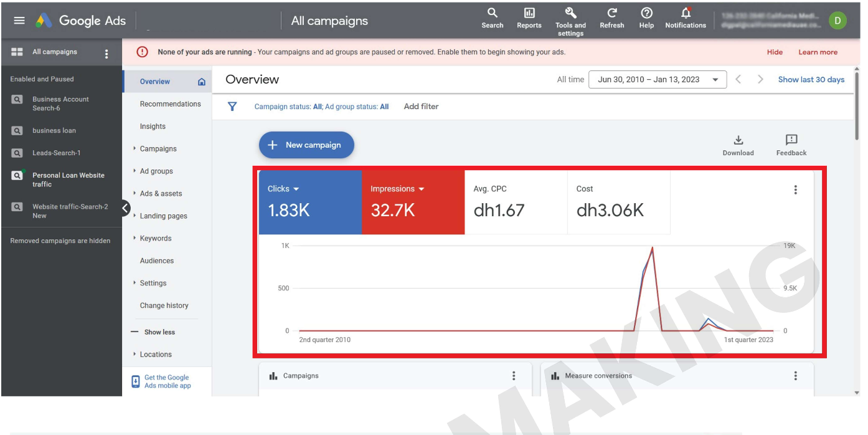Click the Refresh icon

(611, 18)
